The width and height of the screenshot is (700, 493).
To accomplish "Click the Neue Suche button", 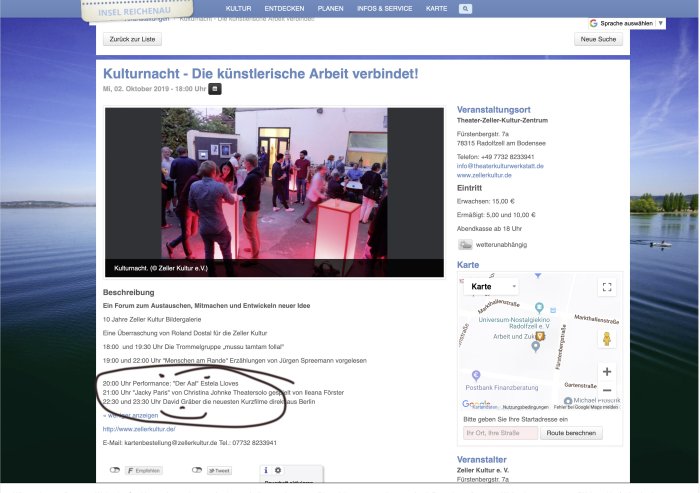I will [x=598, y=39].
